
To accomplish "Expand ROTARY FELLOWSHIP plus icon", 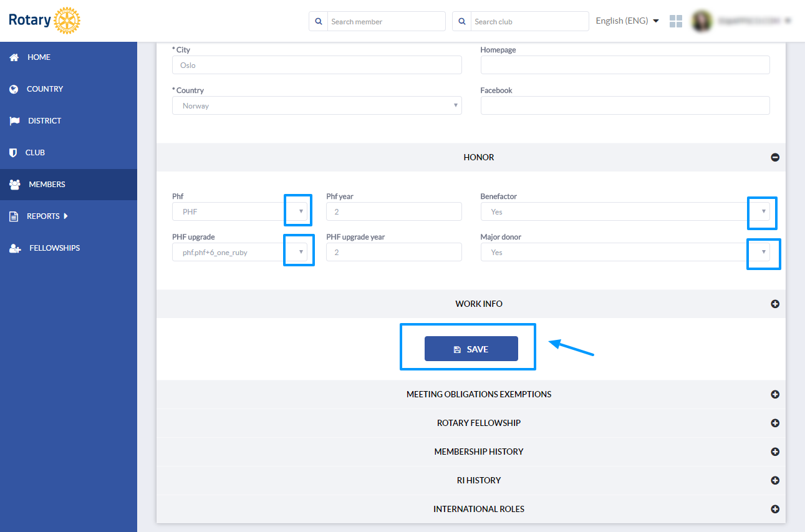I will pos(775,423).
